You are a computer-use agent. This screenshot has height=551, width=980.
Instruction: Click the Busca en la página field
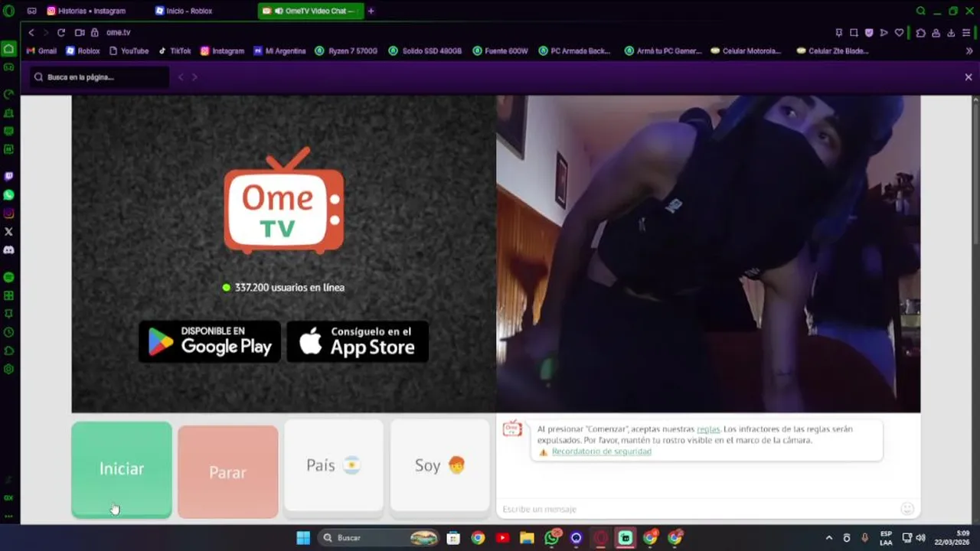pyautogui.click(x=100, y=77)
